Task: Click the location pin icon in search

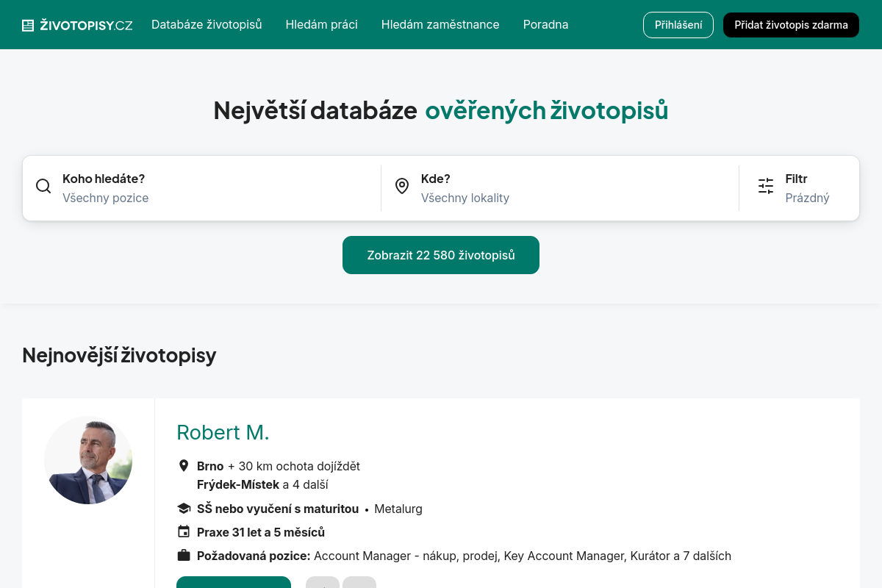Action: tap(402, 186)
